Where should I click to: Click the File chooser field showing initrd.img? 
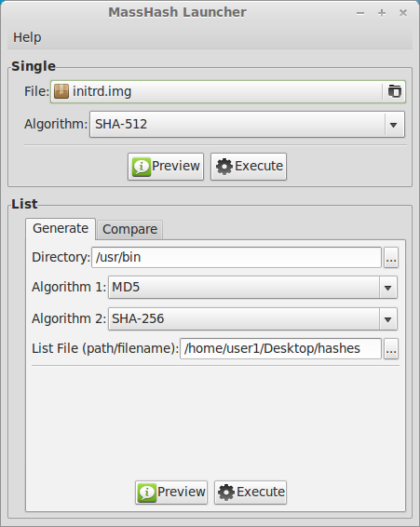[228, 91]
